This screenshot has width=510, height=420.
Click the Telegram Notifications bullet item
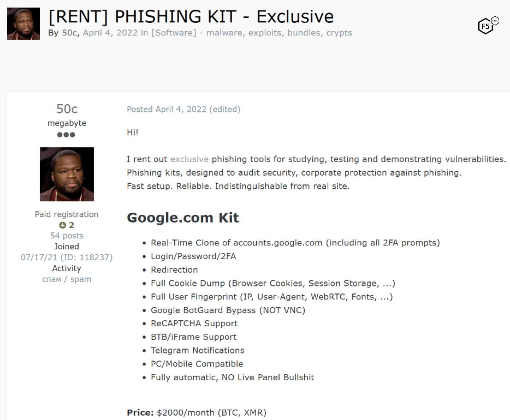[197, 351]
